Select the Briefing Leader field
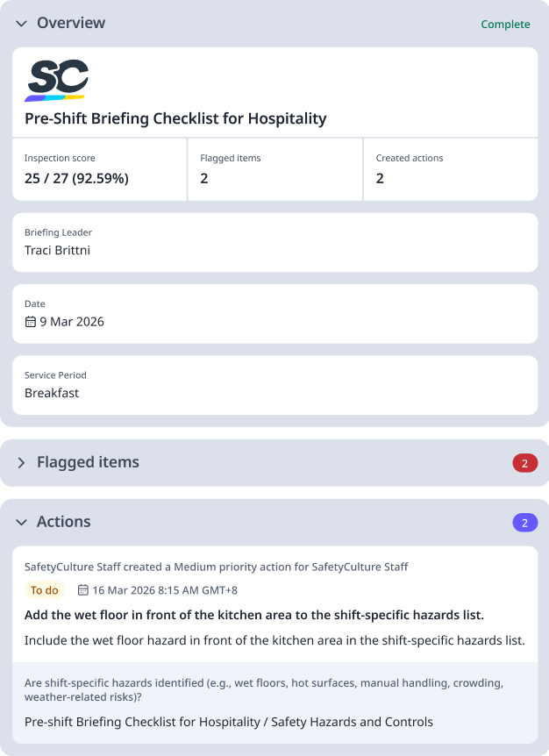 (x=274, y=242)
